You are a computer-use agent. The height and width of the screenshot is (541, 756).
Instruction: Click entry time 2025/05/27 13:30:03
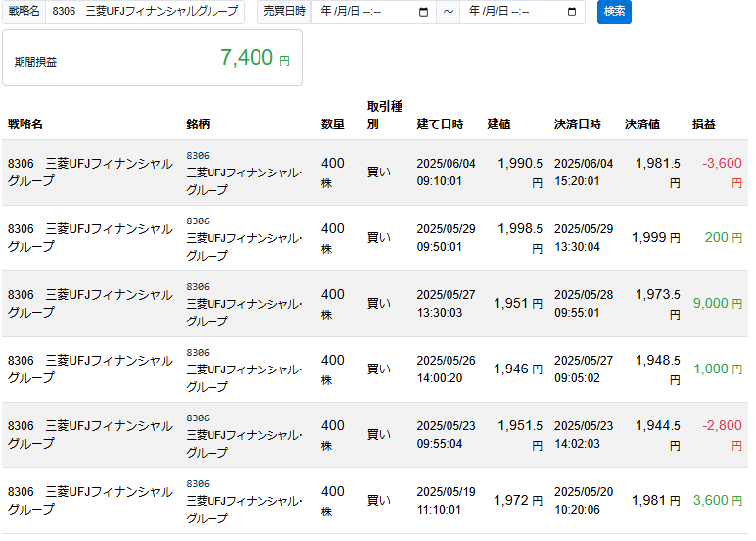[446, 304]
